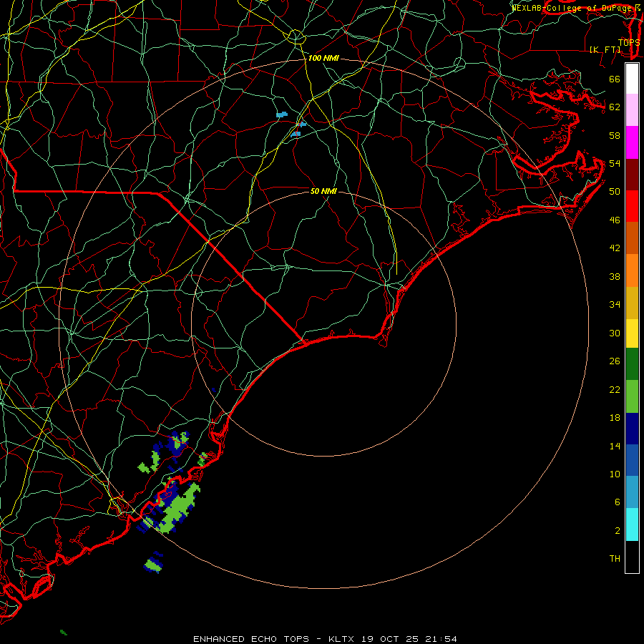
Task: Click the "100 NMI" range ring label
Action: tap(323, 59)
